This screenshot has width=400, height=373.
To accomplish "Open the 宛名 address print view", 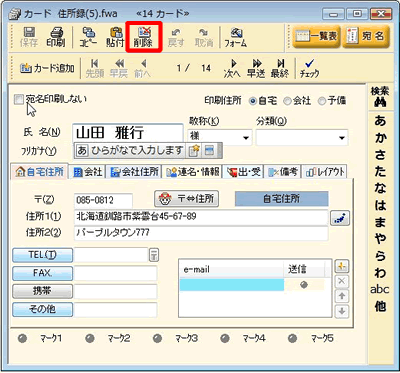I will tap(366, 36).
